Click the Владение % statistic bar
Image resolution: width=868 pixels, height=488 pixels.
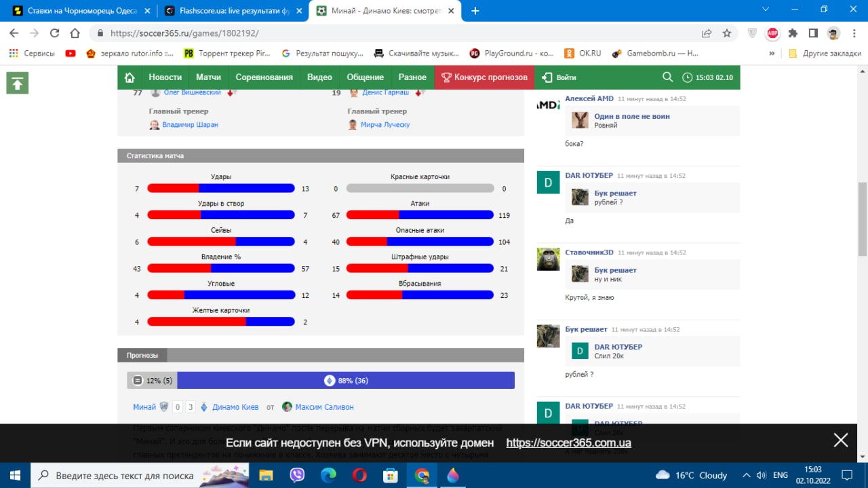[221, 269]
